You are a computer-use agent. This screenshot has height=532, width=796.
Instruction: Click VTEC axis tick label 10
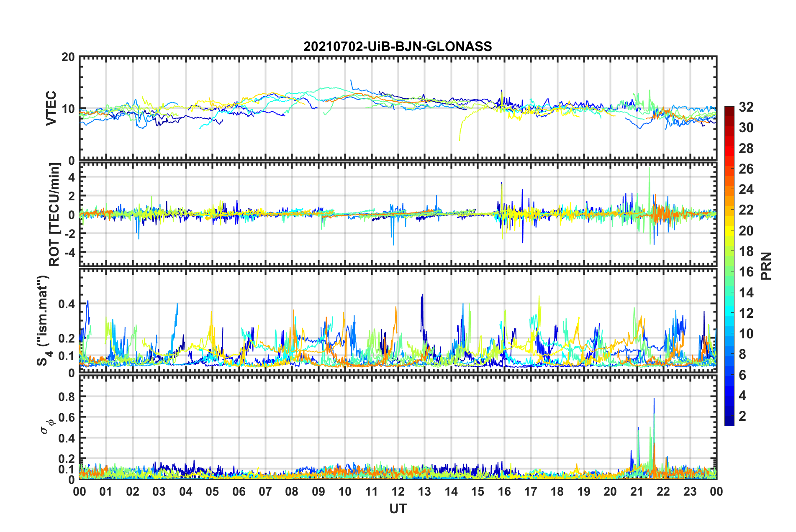pyautogui.click(x=68, y=109)
